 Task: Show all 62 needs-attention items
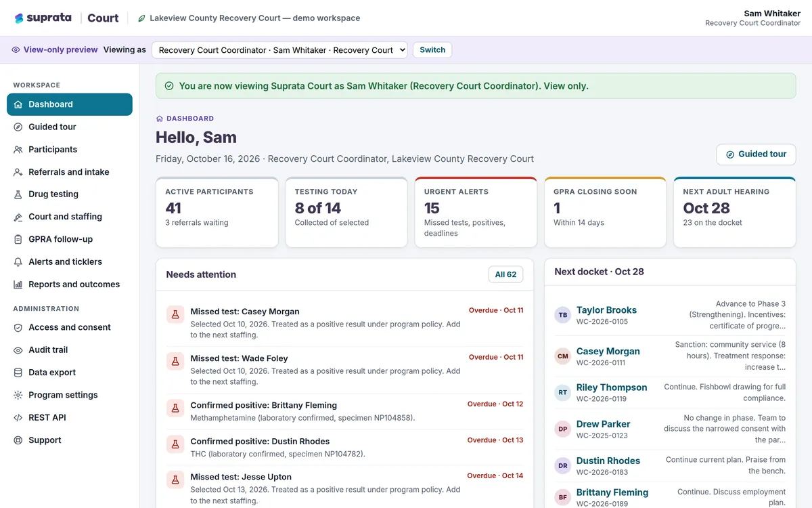tap(505, 274)
